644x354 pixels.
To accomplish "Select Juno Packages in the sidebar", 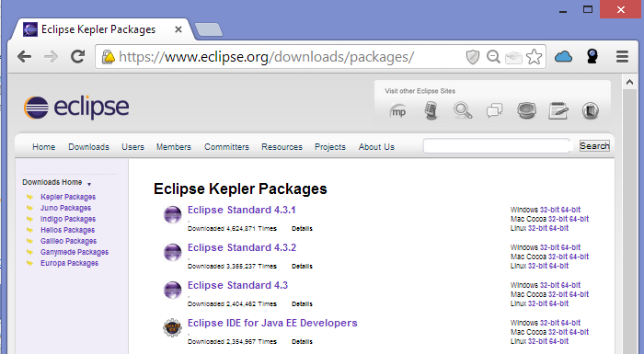I will tap(65, 208).
